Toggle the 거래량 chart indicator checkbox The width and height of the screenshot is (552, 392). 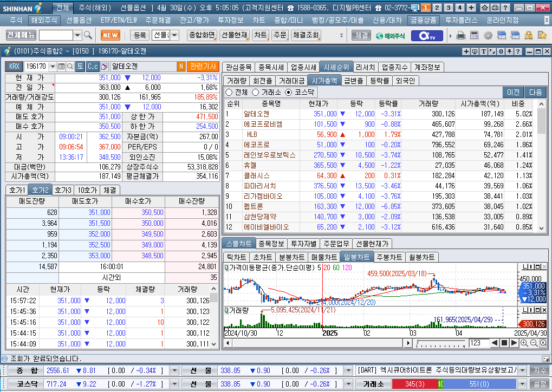[226, 310]
